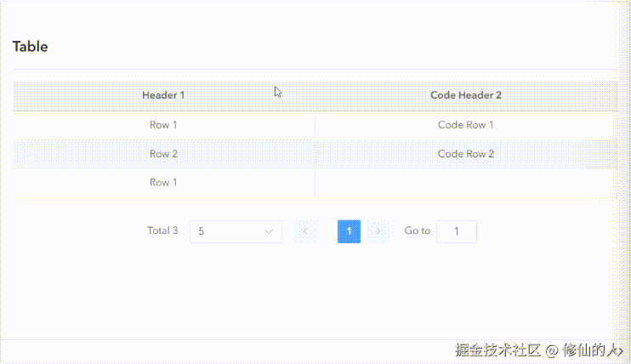Image resolution: width=631 pixels, height=364 pixels.
Task: Click the previous page arrow
Action: (x=305, y=231)
